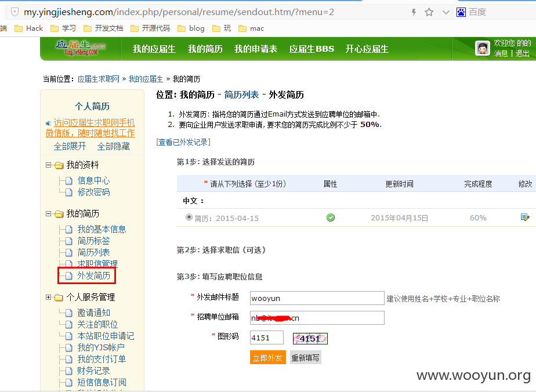536x392 pixels.
Task: Follow the 我的应届生 breadcrumb link
Action: coord(146,79)
